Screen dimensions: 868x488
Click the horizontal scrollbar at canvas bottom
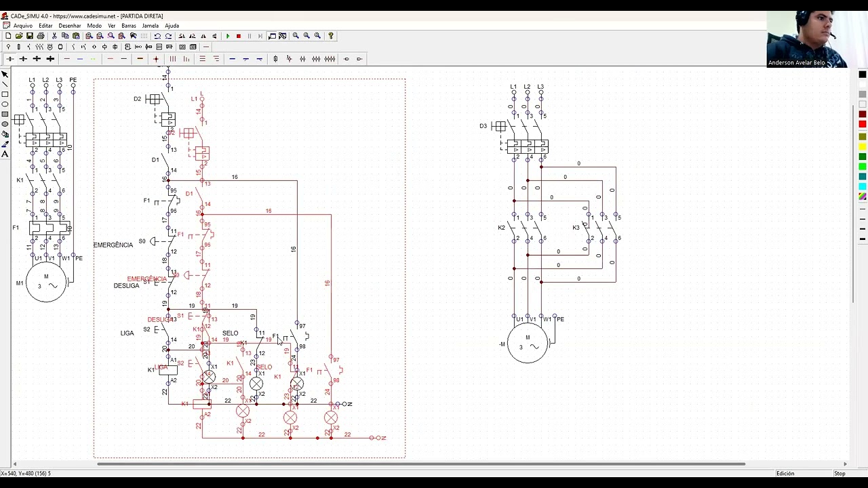click(x=420, y=464)
